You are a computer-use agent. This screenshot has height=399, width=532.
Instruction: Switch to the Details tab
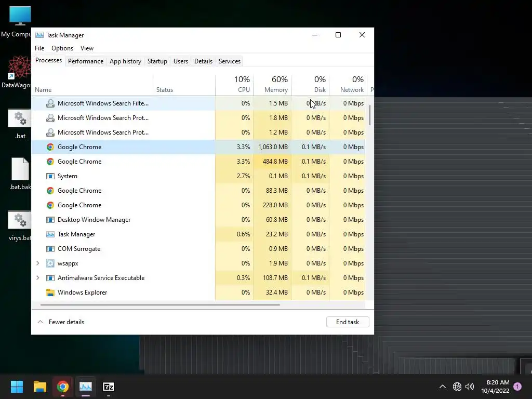[203, 61]
